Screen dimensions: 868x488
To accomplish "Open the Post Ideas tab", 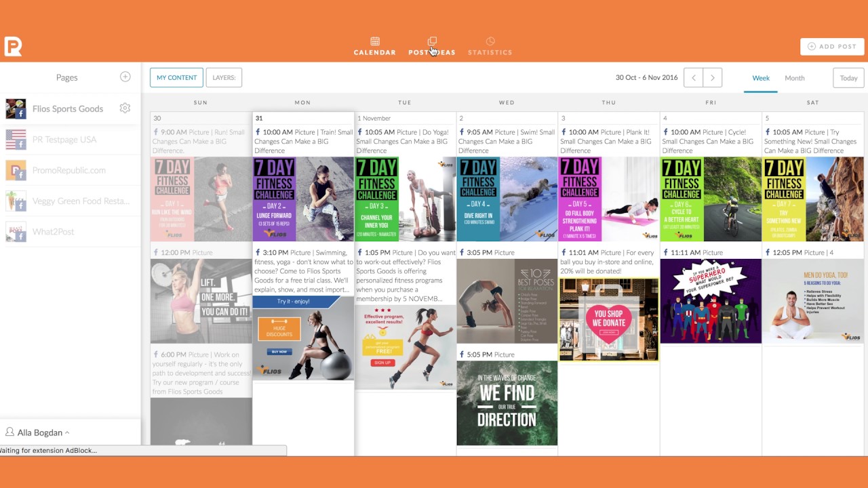I will coord(432,46).
